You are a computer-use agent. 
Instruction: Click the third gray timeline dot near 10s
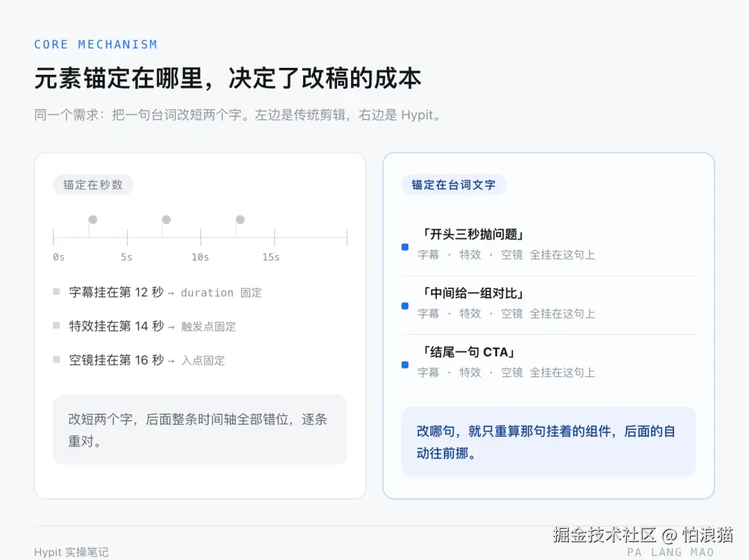pyautogui.click(x=240, y=220)
